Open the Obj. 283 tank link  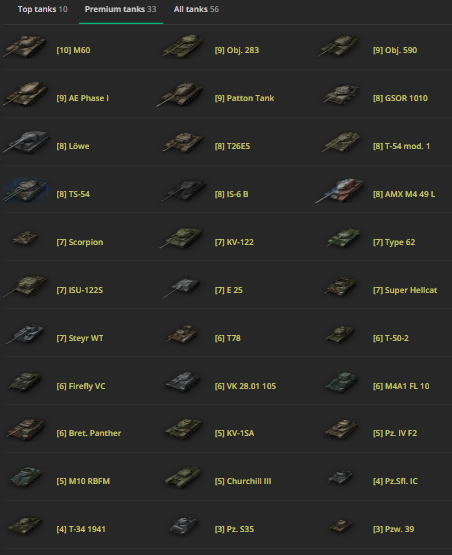pyautogui.click(x=236, y=50)
